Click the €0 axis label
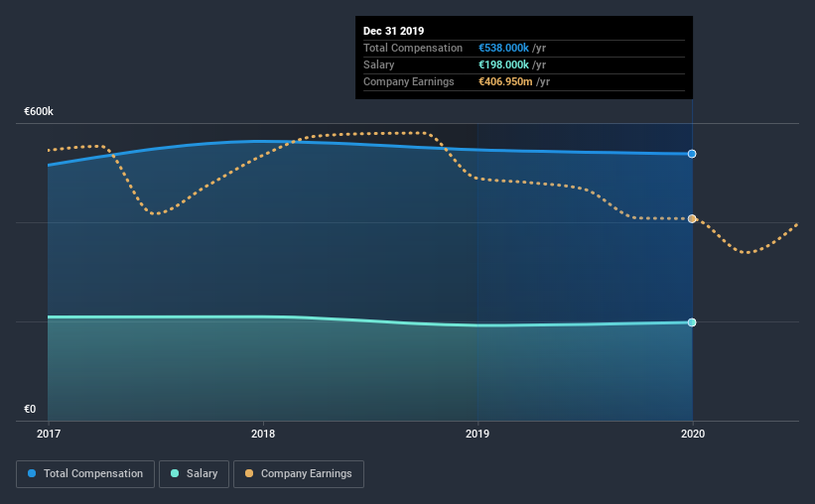This screenshot has width=815, height=504. pyautogui.click(x=30, y=410)
